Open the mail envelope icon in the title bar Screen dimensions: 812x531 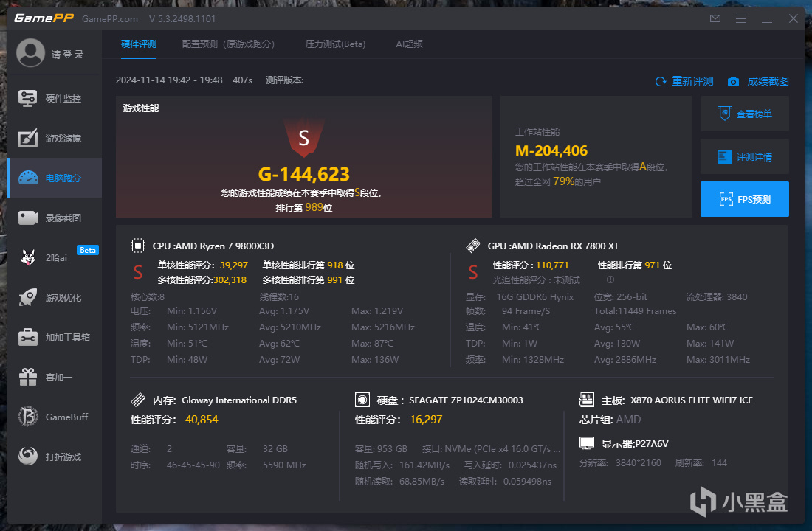pos(715,18)
